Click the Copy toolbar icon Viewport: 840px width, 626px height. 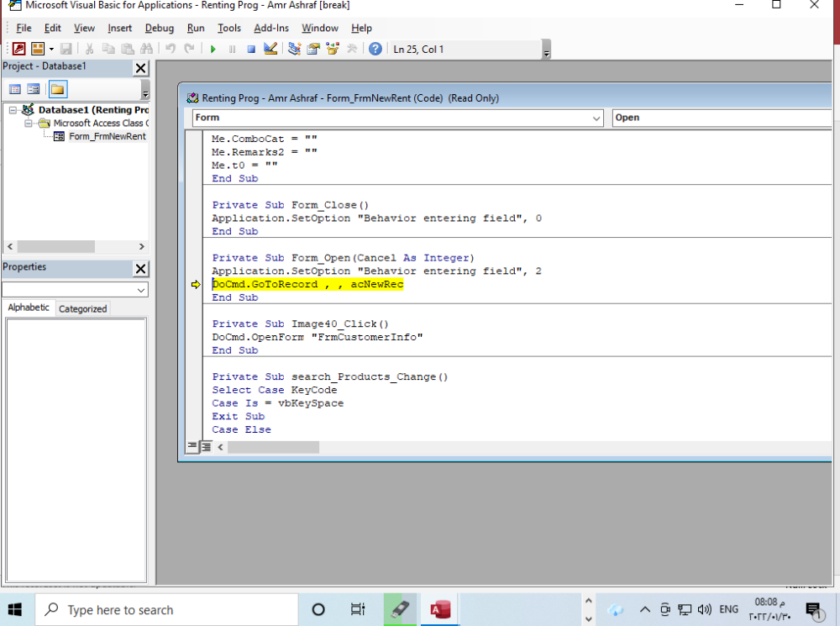pos(108,49)
